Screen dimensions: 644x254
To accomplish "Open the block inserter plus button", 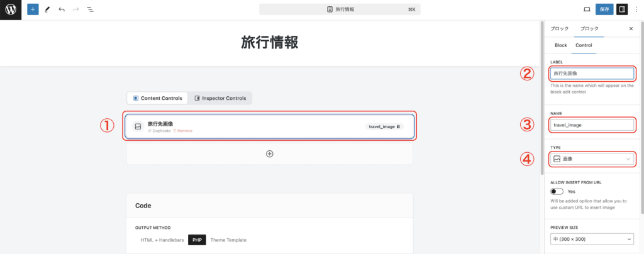I will point(33,10).
